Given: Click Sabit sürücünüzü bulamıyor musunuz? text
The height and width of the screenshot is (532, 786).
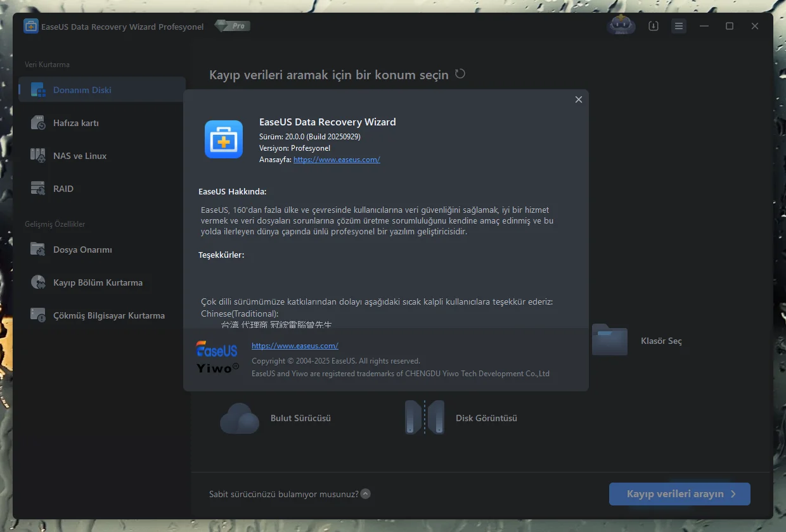Looking at the screenshot, I should click(x=284, y=494).
